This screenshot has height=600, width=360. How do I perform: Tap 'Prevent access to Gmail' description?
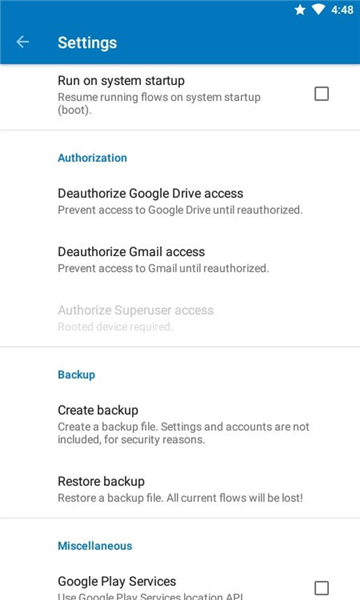163,268
